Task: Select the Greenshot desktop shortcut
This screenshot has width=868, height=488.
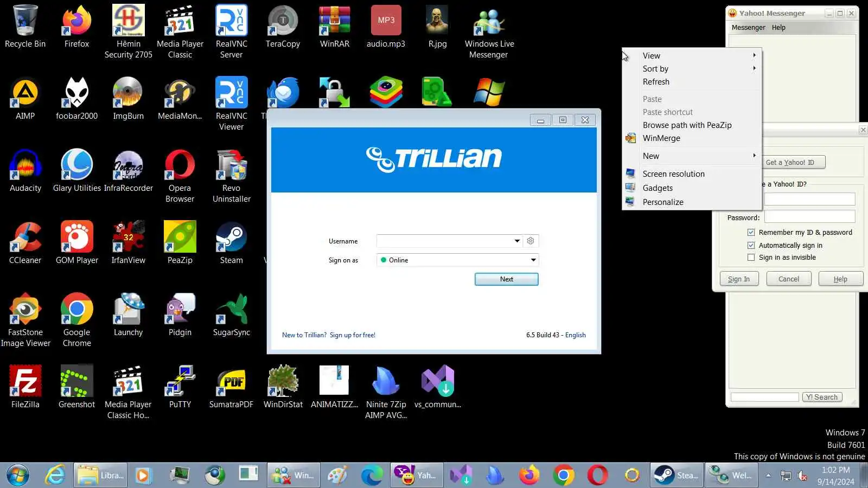Action: coord(76,388)
